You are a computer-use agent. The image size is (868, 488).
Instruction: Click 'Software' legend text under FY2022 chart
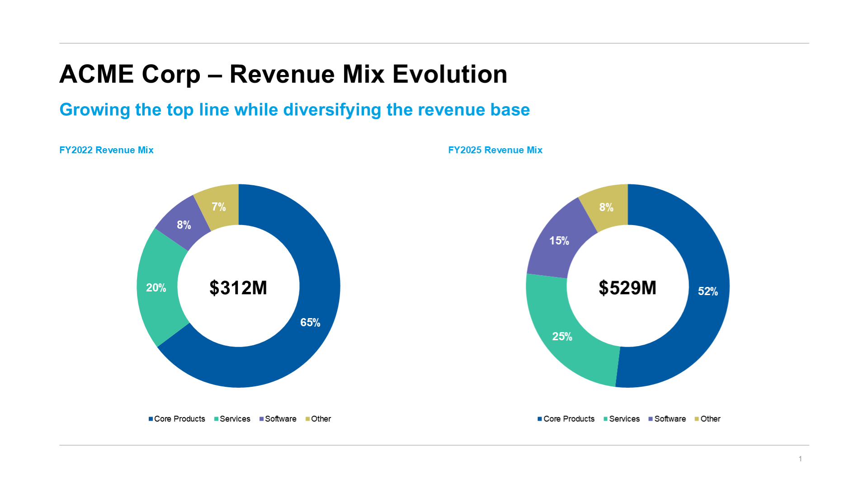[x=281, y=419]
